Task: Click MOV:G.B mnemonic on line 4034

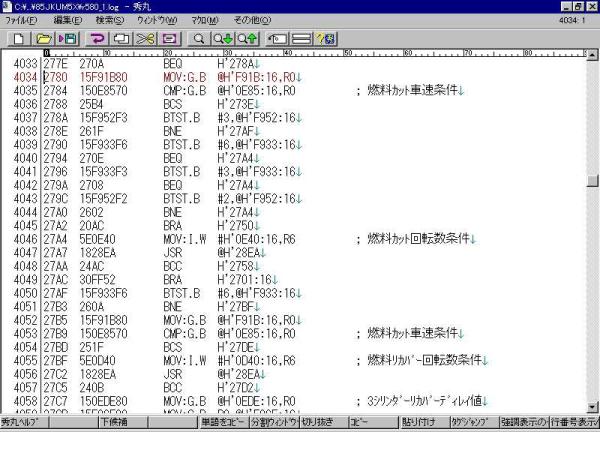Action: click(x=184, y=77)
